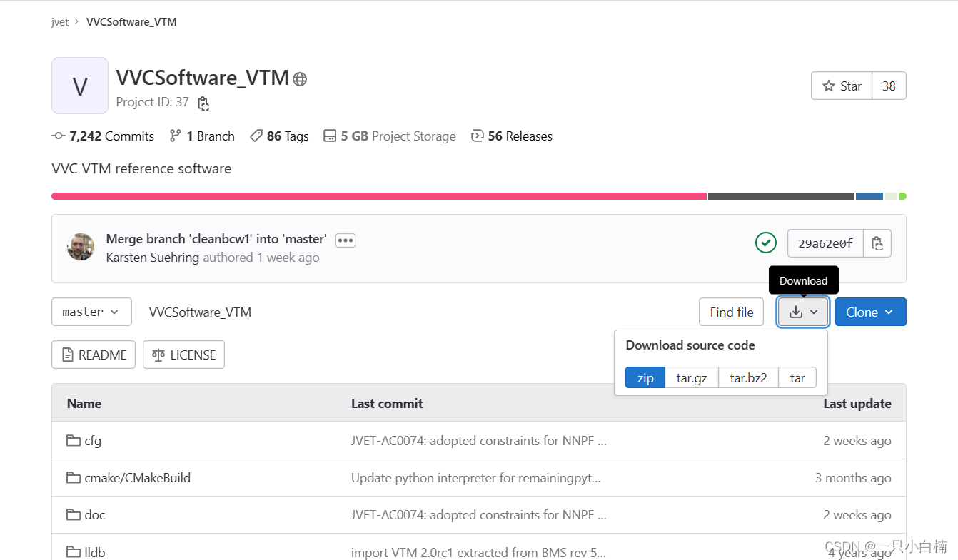The height and width of the screenshot is (560, 958).
Task: Download source as zip
Action: (645, 378)
